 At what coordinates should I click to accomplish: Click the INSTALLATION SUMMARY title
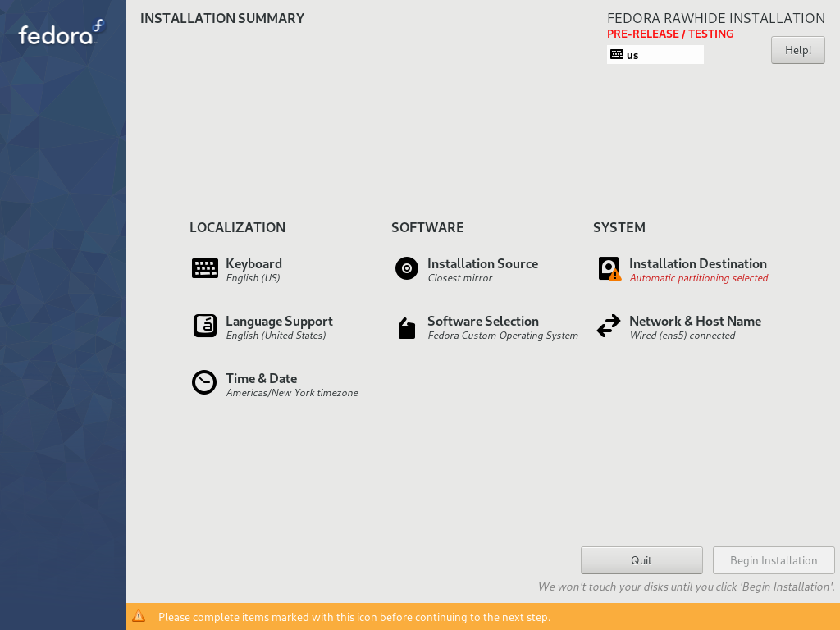(x=222, y=18)
